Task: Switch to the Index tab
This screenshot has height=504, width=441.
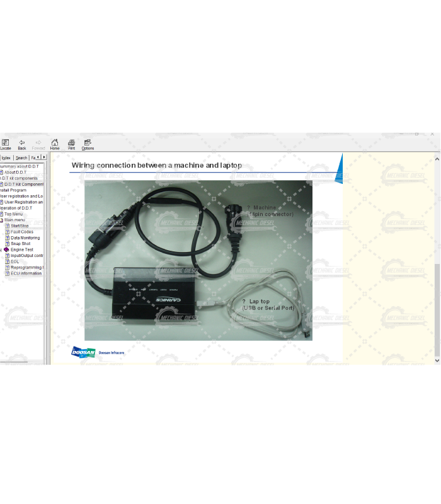Action: 6,157
